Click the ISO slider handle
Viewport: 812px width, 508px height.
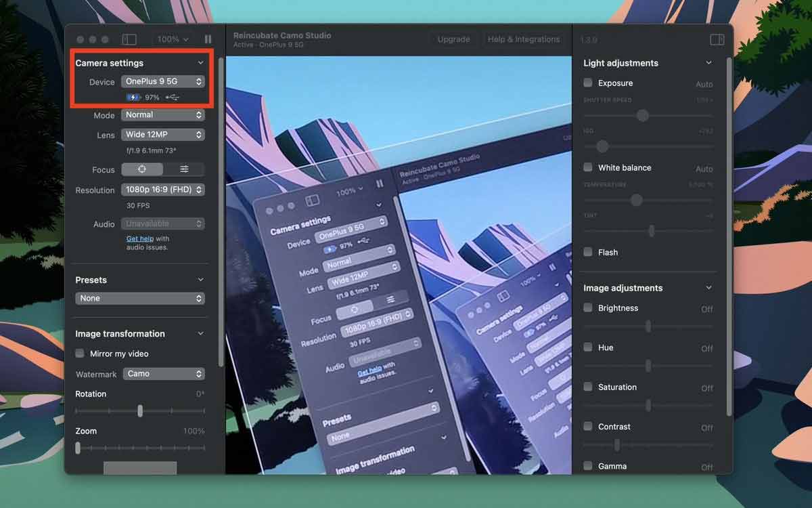click(x=602, y=146)
